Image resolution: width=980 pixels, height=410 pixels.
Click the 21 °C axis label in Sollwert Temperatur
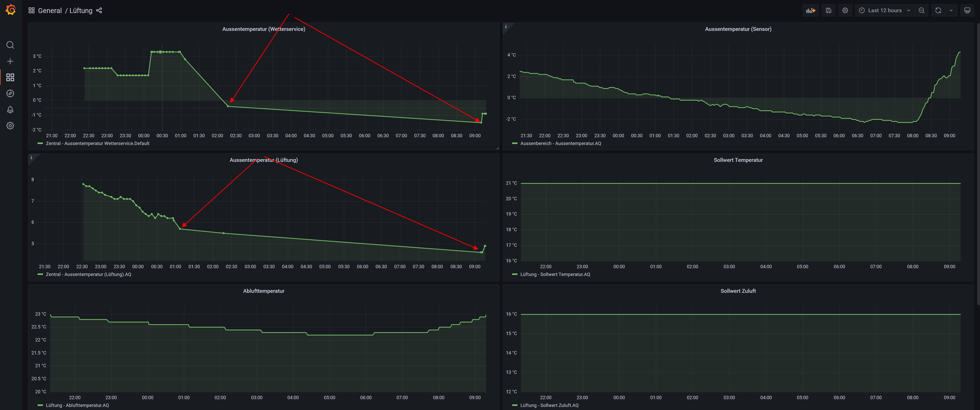click(511, 183)
